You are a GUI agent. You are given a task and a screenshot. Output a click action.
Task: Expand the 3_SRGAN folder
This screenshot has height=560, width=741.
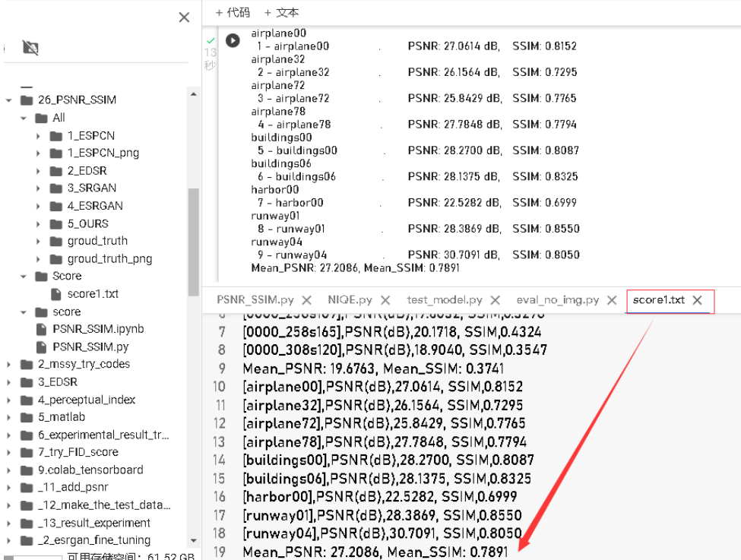pos(38,188)
